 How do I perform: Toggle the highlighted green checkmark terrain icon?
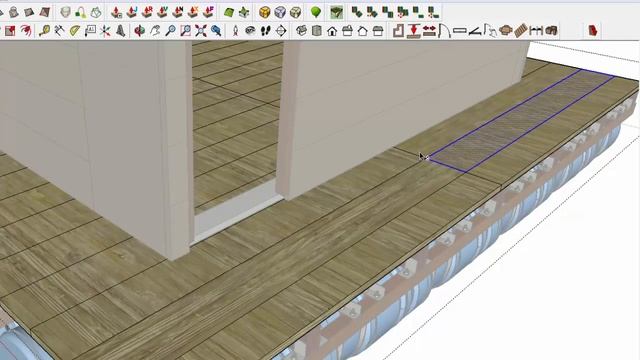point(336,12)
